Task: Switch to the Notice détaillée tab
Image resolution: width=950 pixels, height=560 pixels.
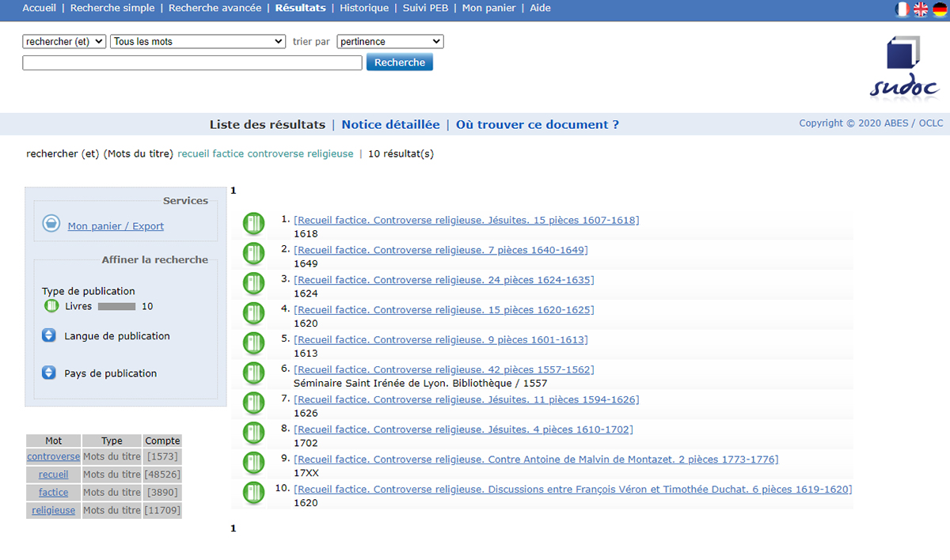Action: click(390, 125)
